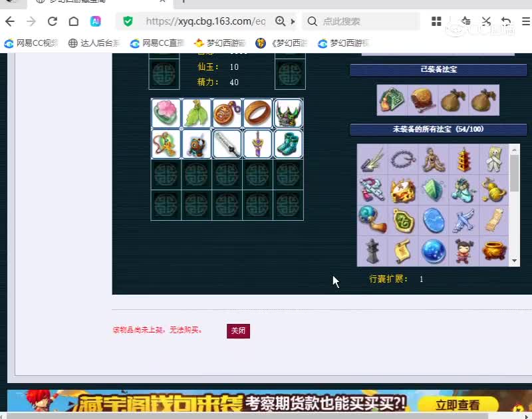Open the 《梦幻西游 bookmark
This screenshot has width=532, height=419.
[281, 43]
